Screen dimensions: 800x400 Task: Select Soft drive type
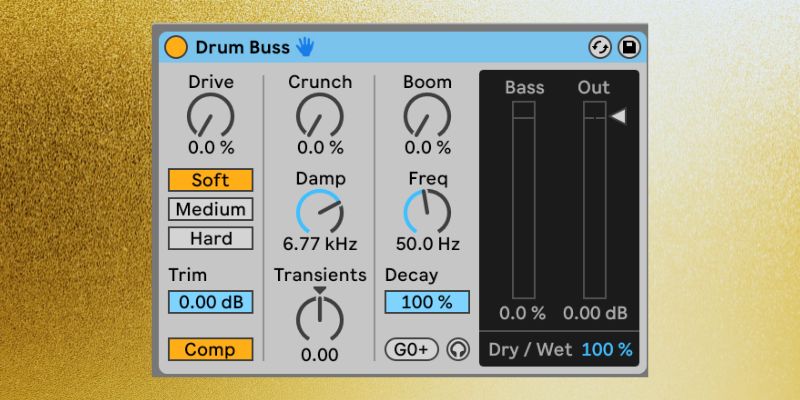(211, 180)
